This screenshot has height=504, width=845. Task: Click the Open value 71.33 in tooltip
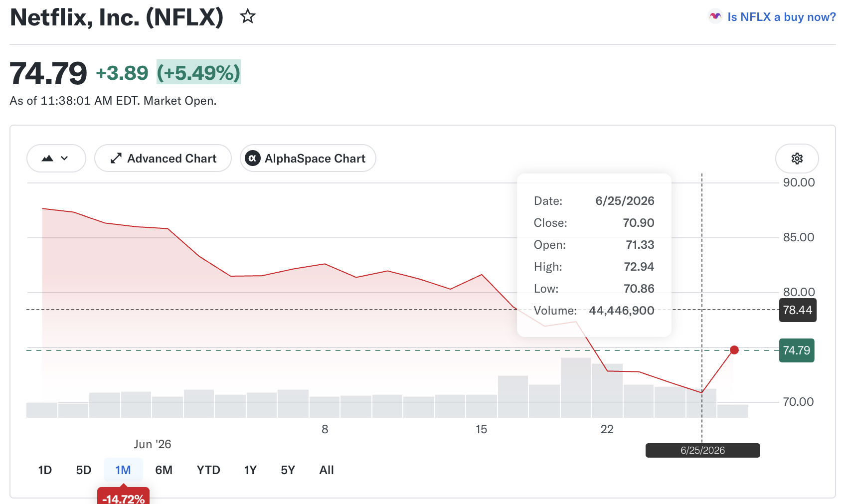640,245
